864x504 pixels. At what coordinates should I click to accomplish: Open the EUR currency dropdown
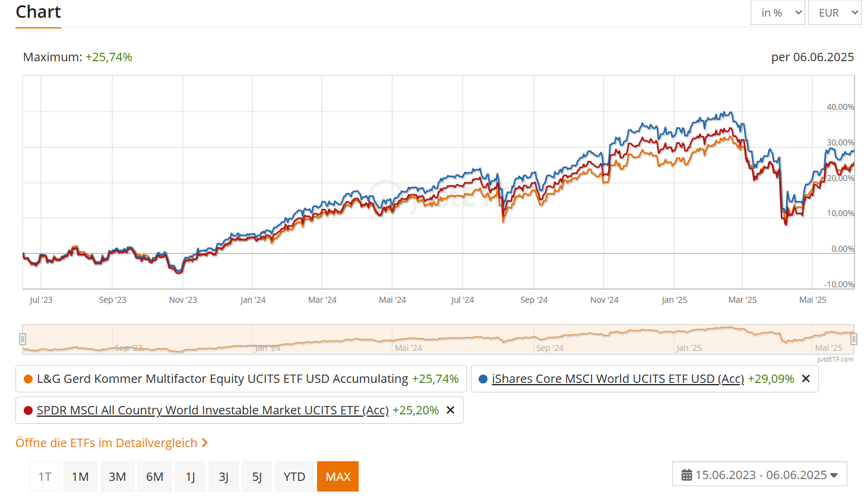coord(834,13)
